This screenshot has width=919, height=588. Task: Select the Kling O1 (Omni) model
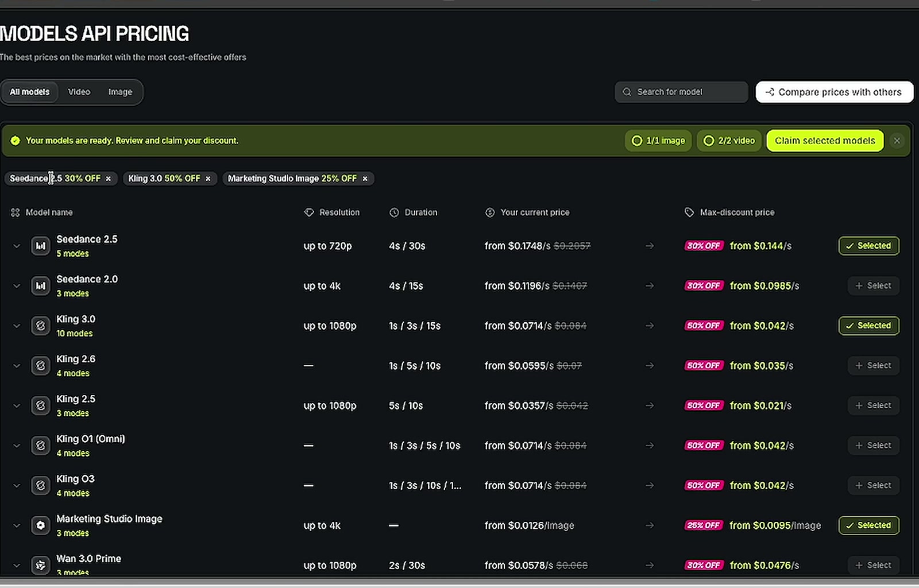tap(874, 446)
